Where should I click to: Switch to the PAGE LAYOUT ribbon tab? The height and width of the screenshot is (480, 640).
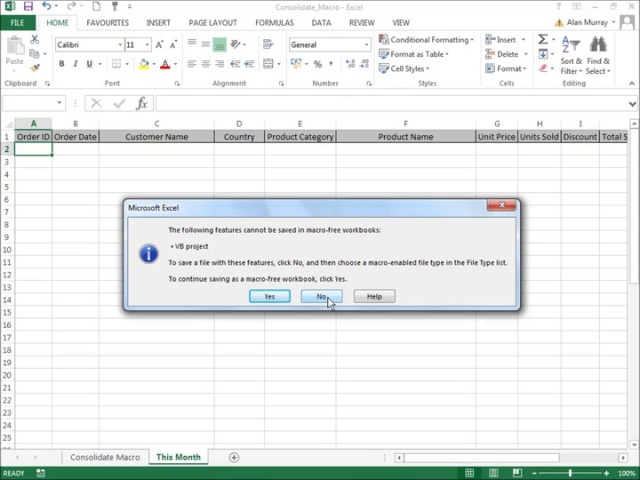(x=213, y=23)
